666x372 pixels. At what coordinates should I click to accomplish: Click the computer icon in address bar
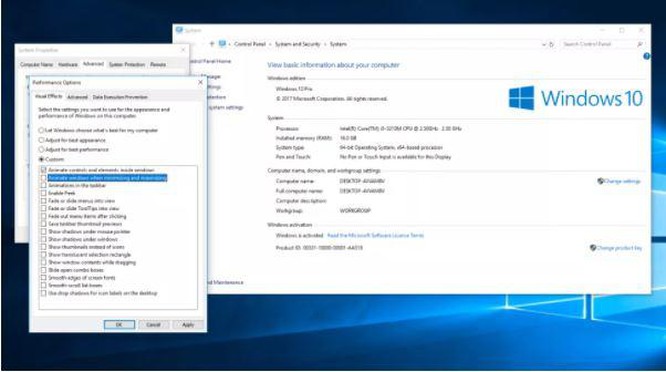pyautogui.click(x=222, y=44)
